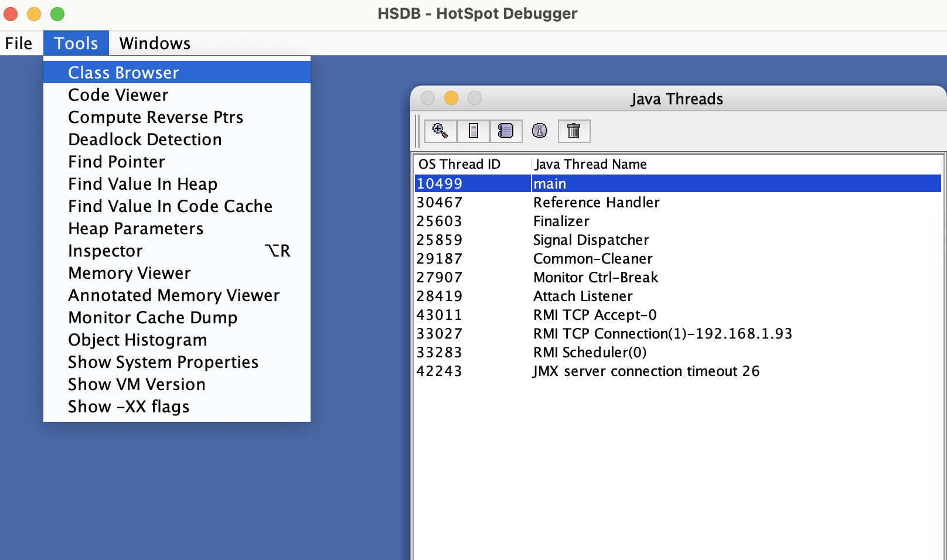The image size is (947, 560).
Task: Click thread ID 33283 cell
Action: coord(473,352)
